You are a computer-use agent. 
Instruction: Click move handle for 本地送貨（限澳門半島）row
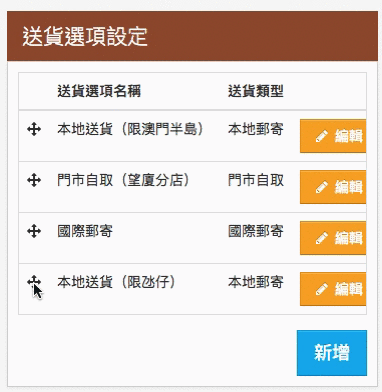click(34, 129)
